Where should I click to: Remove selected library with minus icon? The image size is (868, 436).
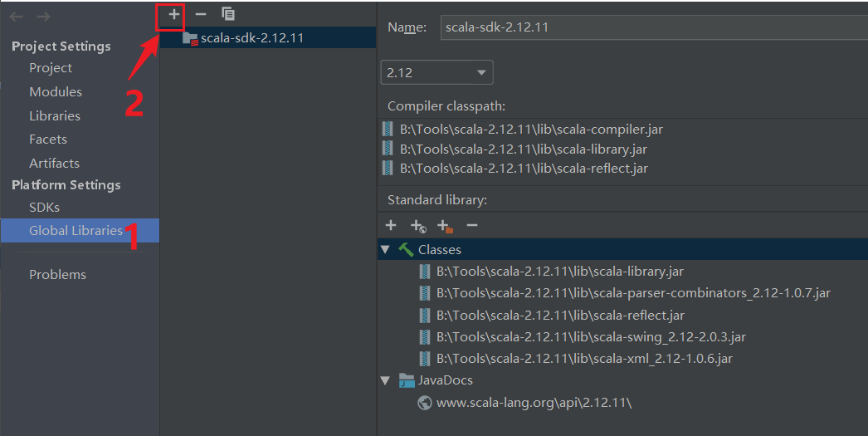(200, 14)
